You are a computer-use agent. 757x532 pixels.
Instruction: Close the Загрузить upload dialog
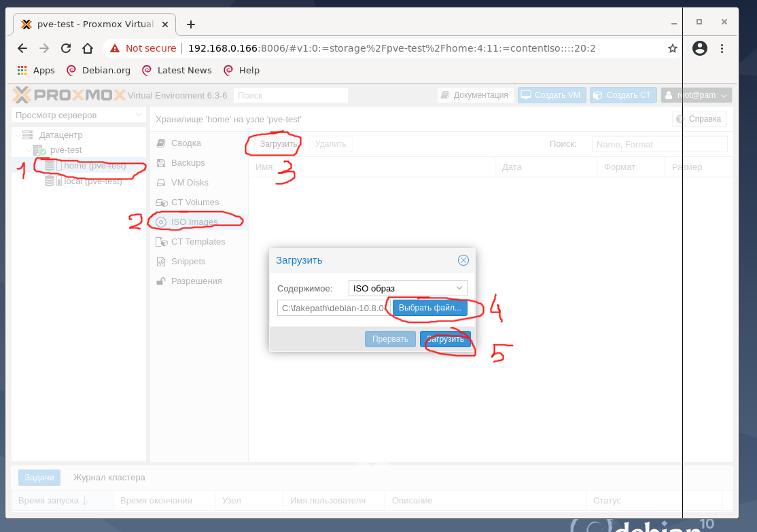[463, 260]
